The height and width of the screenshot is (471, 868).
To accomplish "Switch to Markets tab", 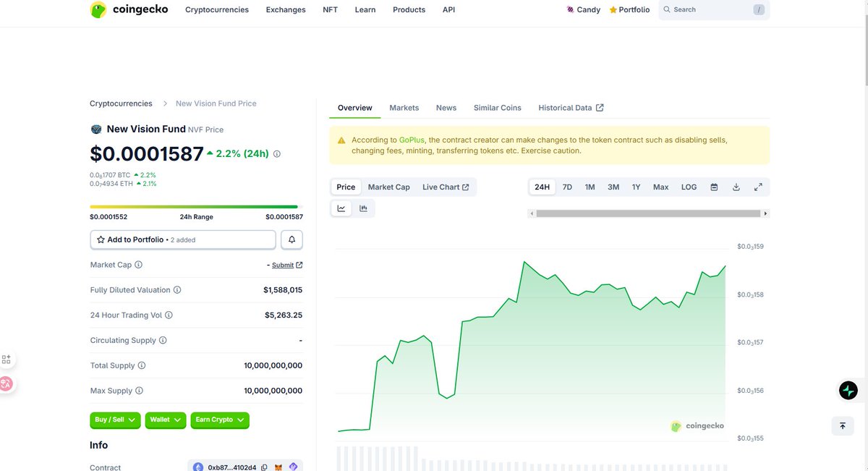I will [404, 108].
